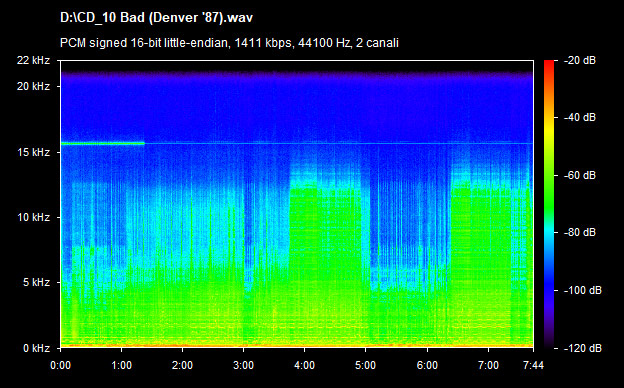Select the 5:00 time axis marker

tap(366, 365)
